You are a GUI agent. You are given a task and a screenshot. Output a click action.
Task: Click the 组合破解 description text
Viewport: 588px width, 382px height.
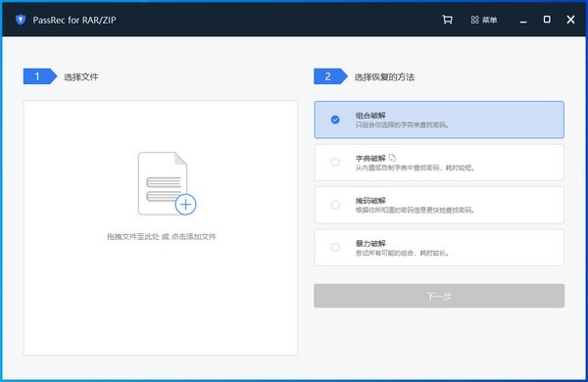(402, 124)
